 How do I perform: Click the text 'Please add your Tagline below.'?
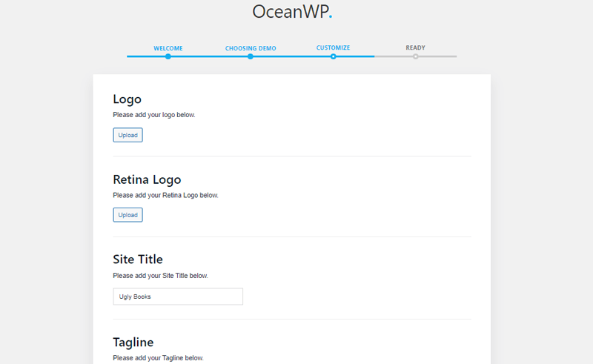pos(158,358)
